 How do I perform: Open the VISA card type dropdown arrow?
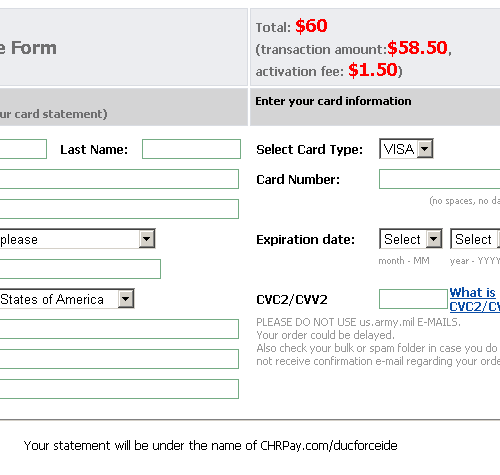click(x=425, y=149)
